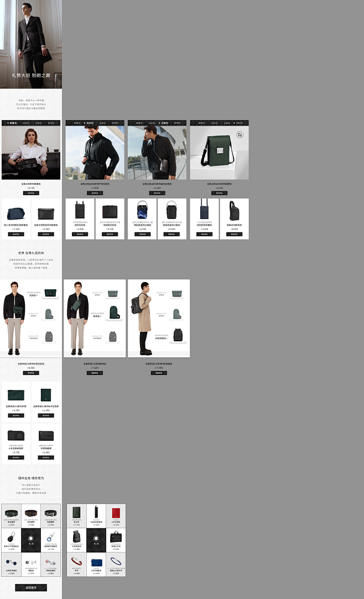This screenshot has width=364, height=599.
Task: Click the Montblanc emblem tile in the backpack grid
Action: [96, 540]
